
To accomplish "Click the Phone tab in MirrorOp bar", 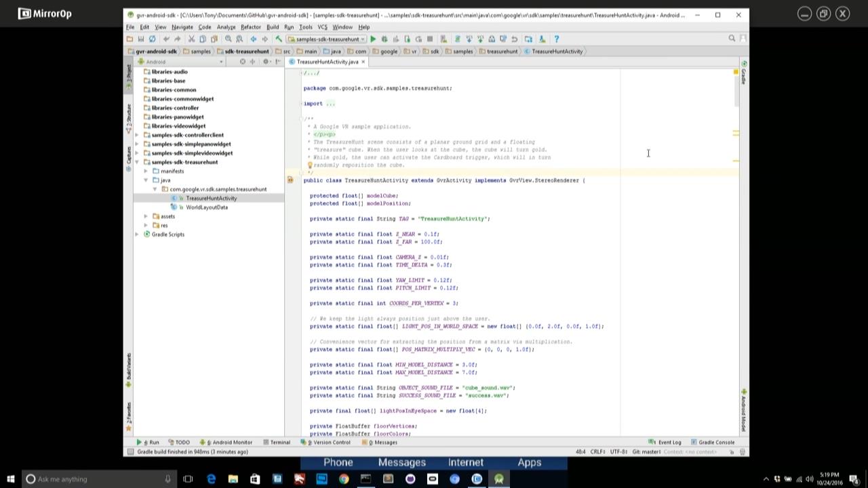I will tap(338, 462).
